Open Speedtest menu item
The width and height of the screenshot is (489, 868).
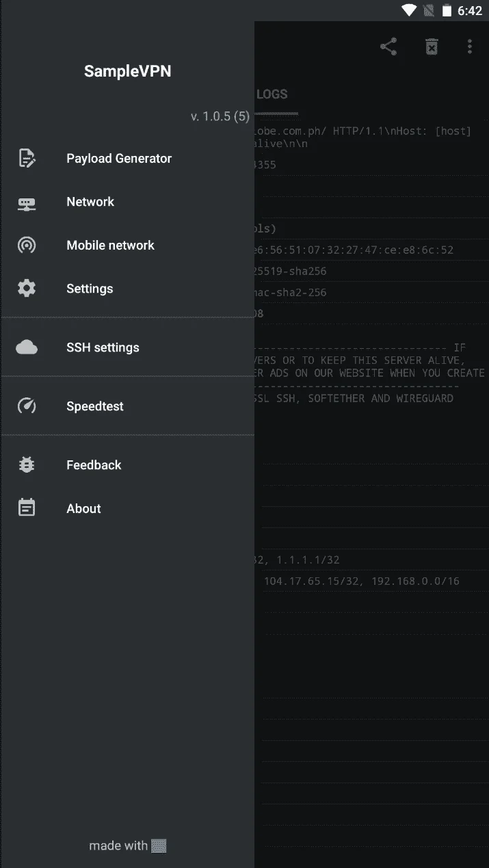127,406
